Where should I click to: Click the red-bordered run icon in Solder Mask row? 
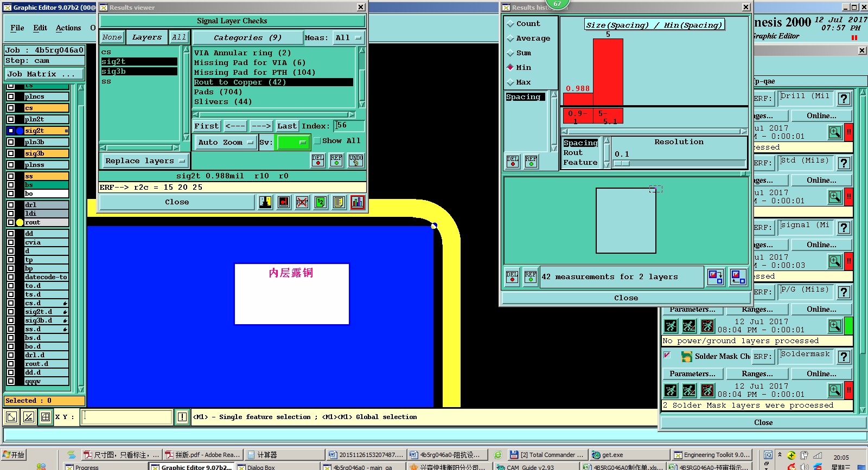click(707, 390)
